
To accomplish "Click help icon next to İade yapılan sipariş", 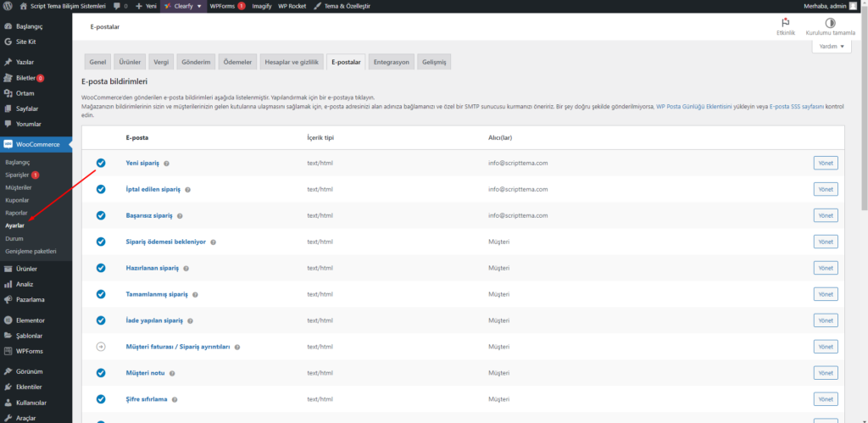I will [190, 320].
